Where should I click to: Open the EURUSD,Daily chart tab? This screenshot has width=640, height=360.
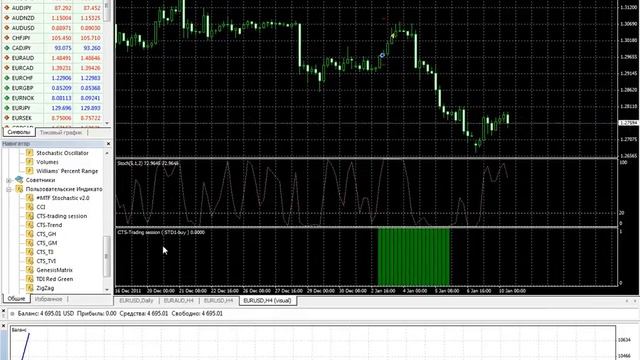point(136,301)
